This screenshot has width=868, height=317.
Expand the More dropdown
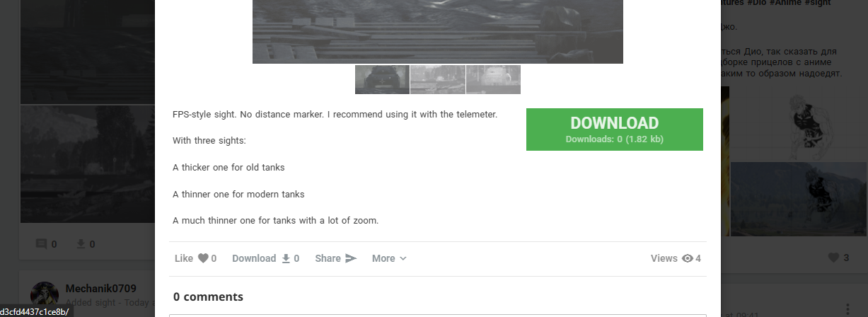(389, 259)
